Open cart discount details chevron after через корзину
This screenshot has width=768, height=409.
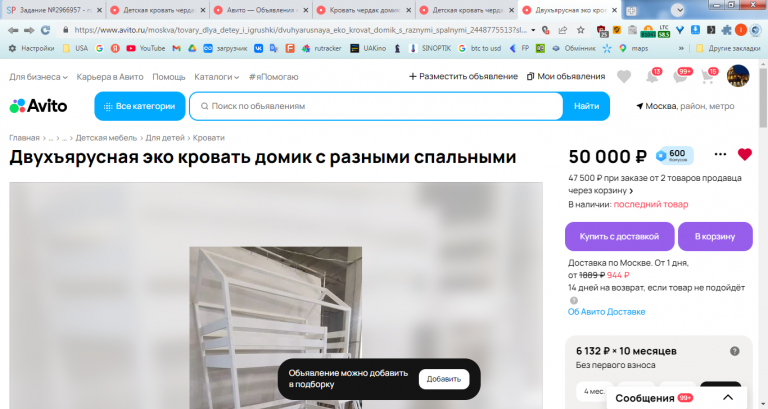tap(631, 191)
